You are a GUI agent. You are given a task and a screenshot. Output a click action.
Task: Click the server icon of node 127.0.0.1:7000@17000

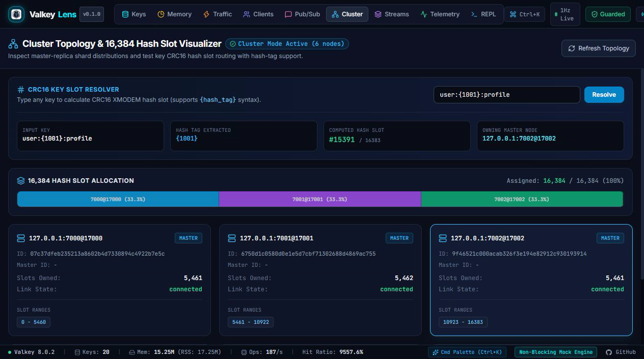[21, 238]
